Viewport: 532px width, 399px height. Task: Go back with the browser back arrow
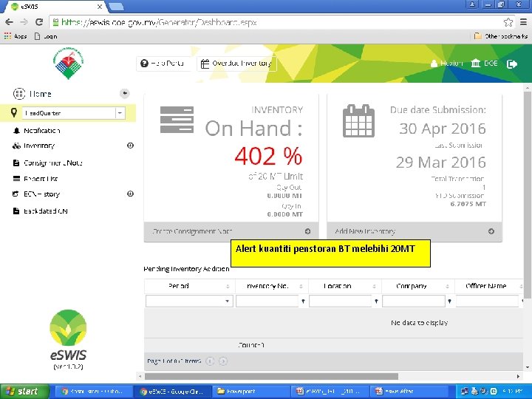[x=9, y=22]
